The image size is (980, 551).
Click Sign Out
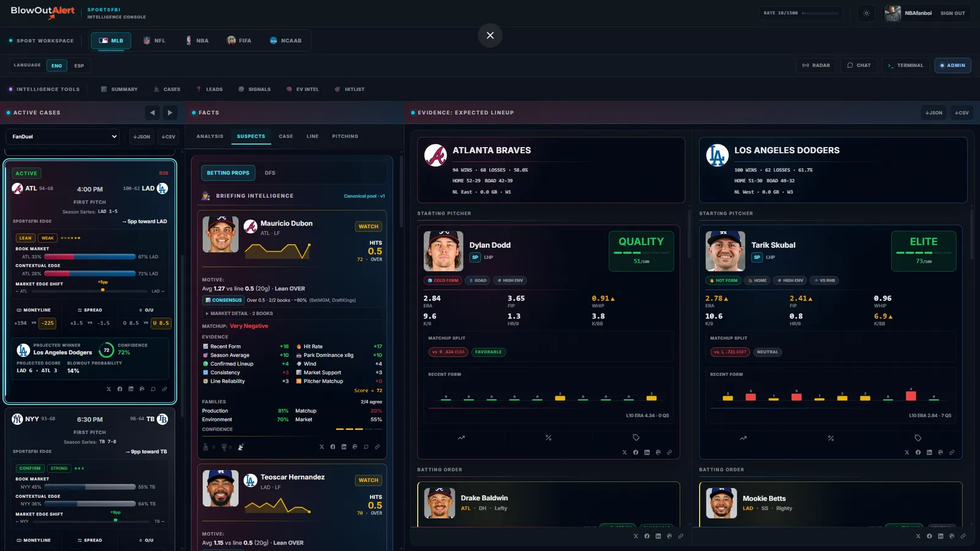[952, 13]
